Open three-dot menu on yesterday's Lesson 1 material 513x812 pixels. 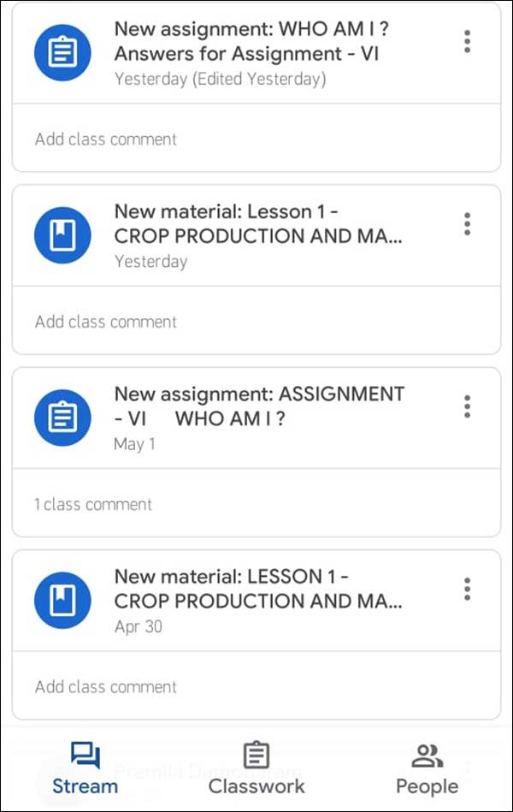pyautogui.click(x=467, y=223)
